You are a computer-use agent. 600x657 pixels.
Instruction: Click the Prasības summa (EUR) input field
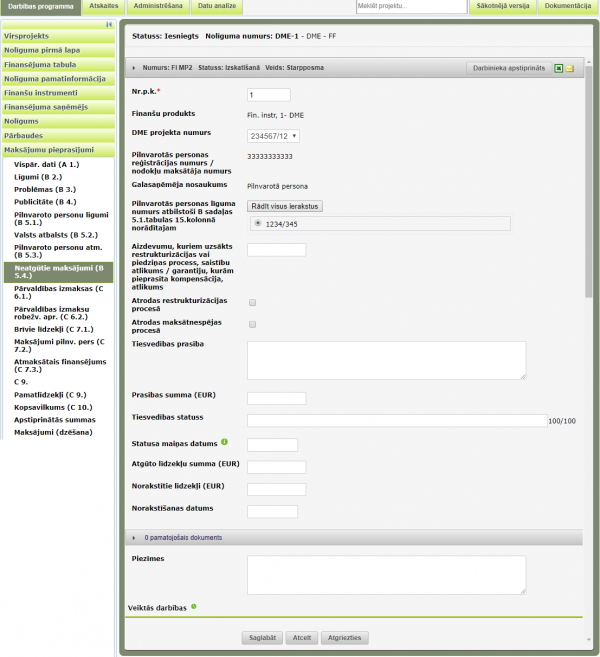[272, 396]
